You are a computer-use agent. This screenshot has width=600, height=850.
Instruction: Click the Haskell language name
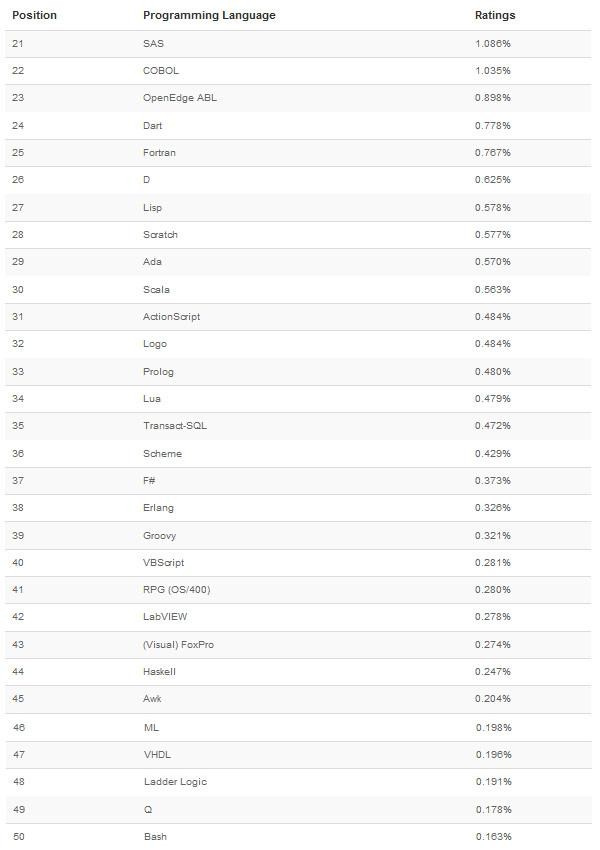tap(159, 672)
